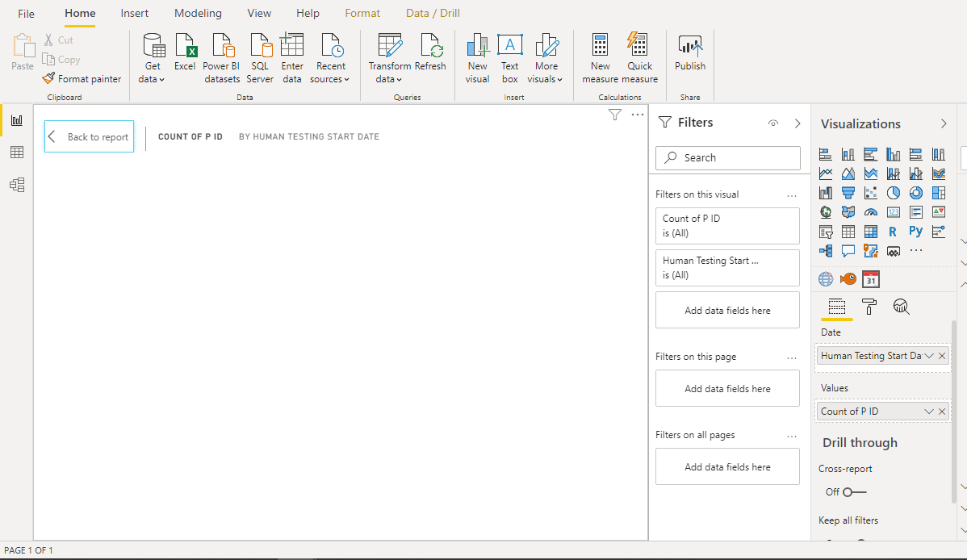Select the Gauge visual
967x560 pixels.
871,212
